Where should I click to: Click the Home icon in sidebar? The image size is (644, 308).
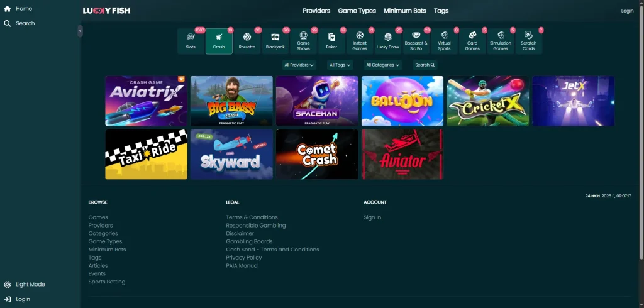(x=7, y=9)
